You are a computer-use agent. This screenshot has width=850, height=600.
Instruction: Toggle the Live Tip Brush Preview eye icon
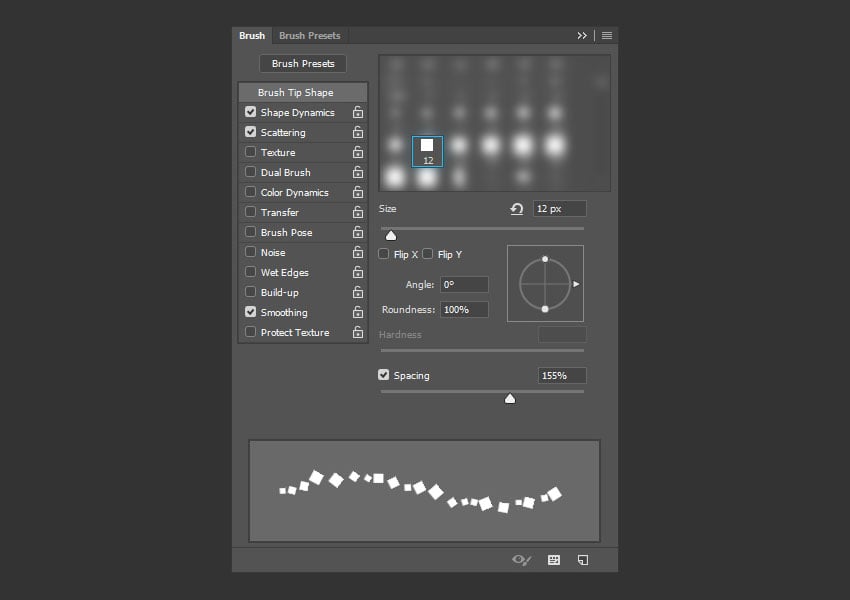click(x=521, y=560)
